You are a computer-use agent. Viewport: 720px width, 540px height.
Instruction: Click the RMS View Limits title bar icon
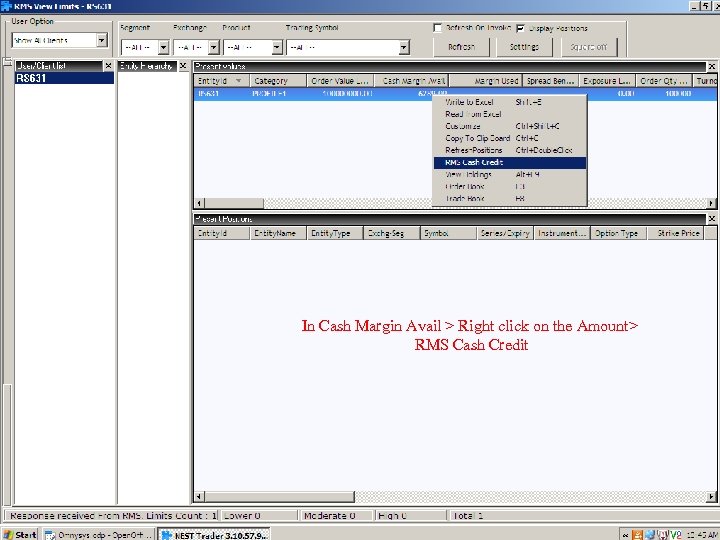pos(6,6)
